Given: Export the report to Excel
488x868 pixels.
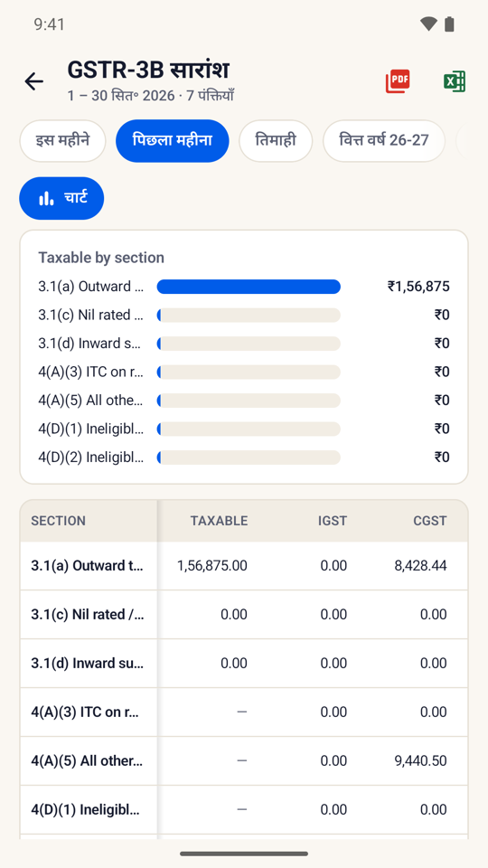Looking at the screenshot, I should pyautogui.click(x=455, y=82).
